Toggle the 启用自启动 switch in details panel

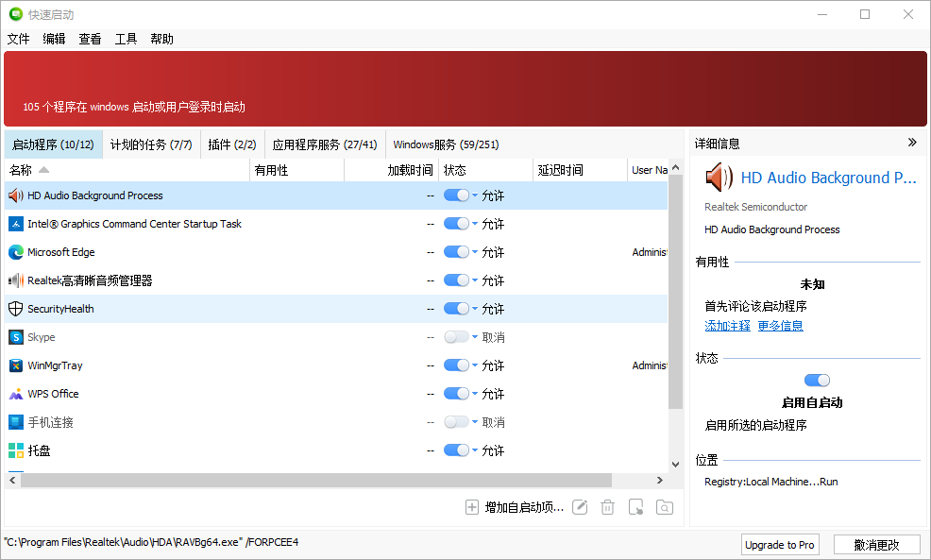tap(817, 380)
